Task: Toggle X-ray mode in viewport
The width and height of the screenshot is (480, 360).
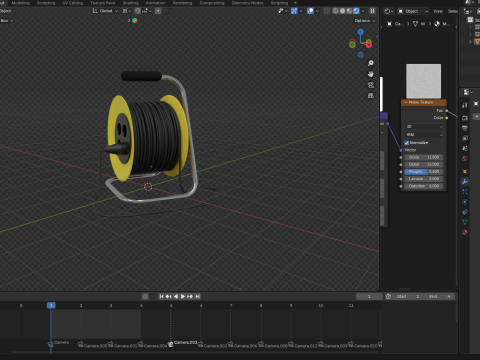Action: click(327, 11)
